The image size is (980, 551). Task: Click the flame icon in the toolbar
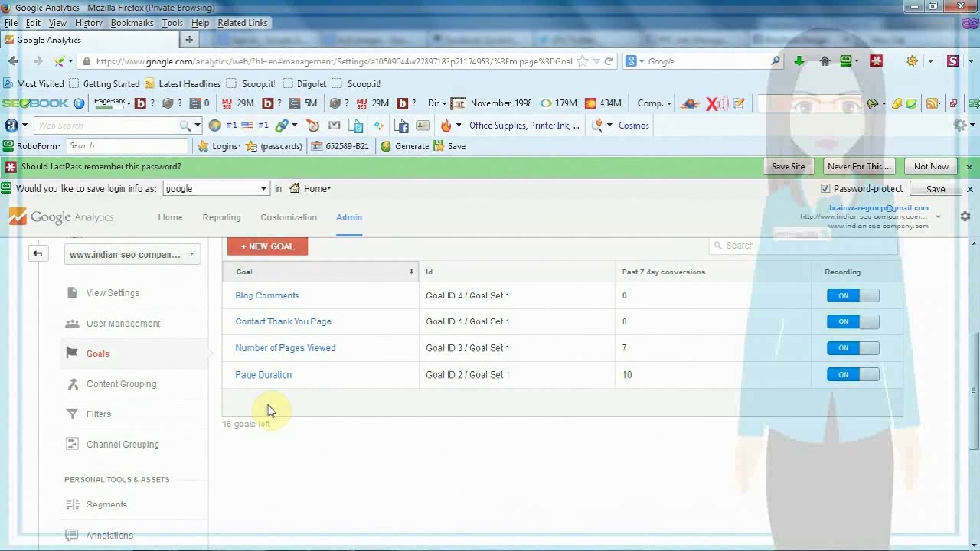coord(446,126)
